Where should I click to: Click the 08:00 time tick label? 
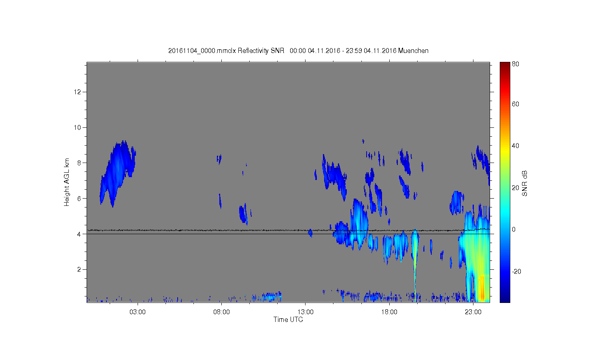(221, 312)
